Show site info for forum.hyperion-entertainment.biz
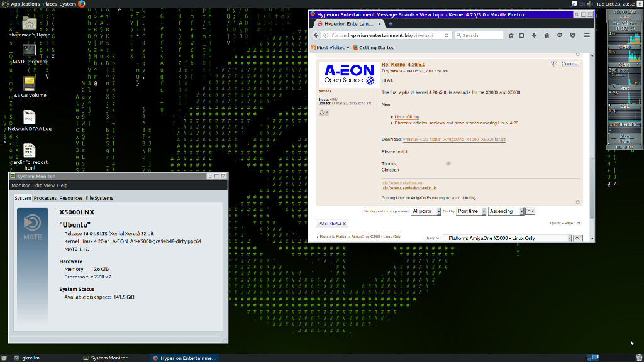The image size is (644, 362). pyautogui.click(x=326, y=35)
